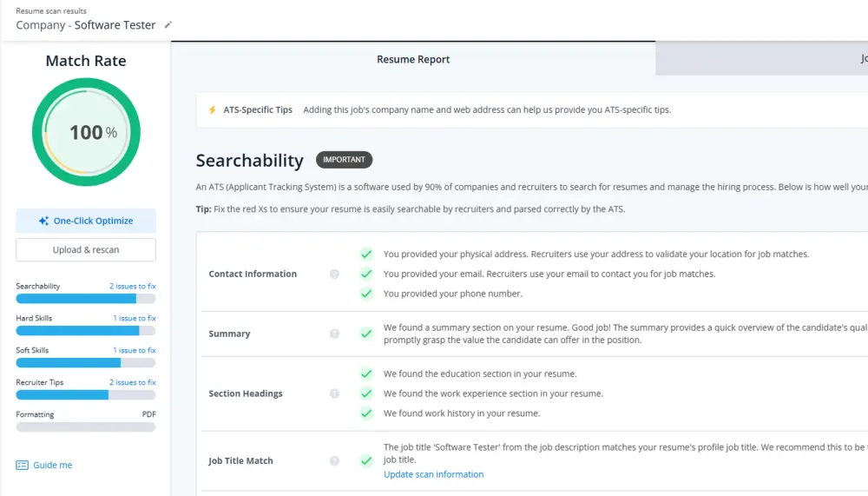
Task: Click the green check for email provided
Action: (x=366, y=274)
